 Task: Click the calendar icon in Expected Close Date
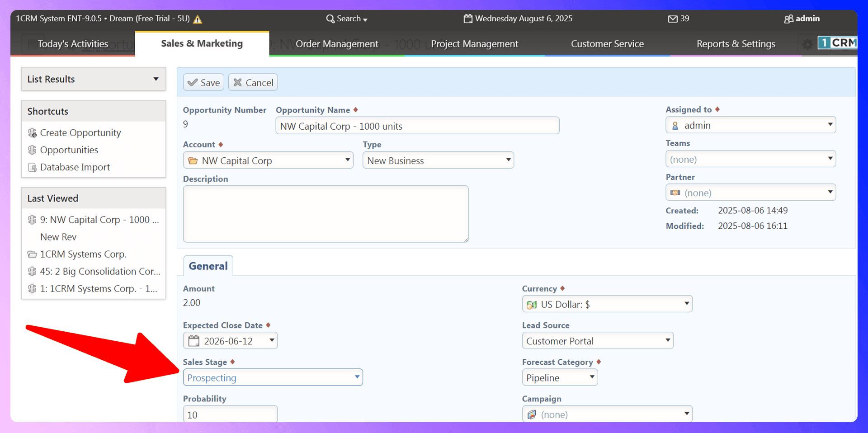click(193, 341)
